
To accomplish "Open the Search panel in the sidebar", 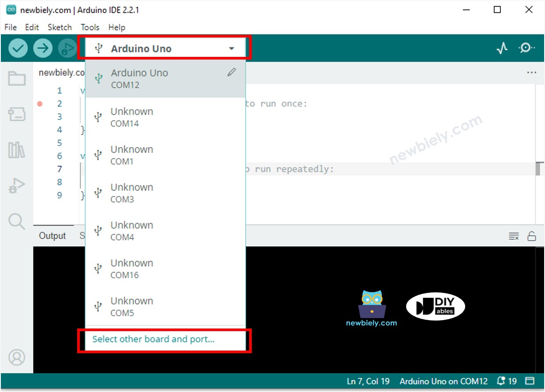I will click(16, 221).
